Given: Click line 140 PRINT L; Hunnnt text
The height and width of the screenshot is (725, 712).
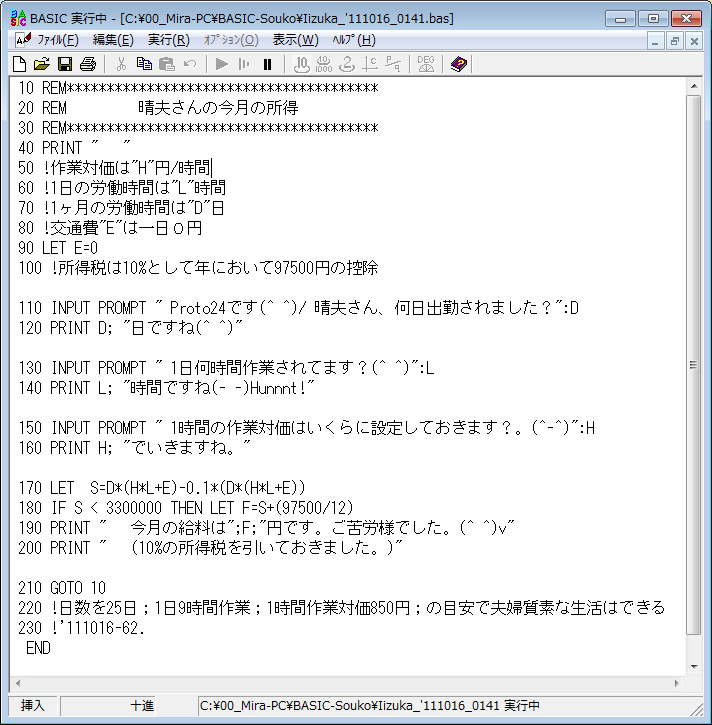Looking at the screenshot, I should pos(166,388).
